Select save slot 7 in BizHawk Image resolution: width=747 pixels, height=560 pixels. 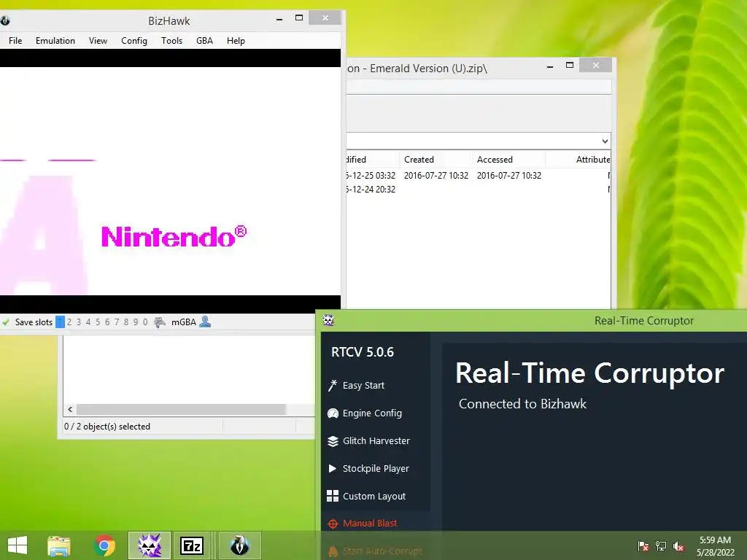(117, 322)
